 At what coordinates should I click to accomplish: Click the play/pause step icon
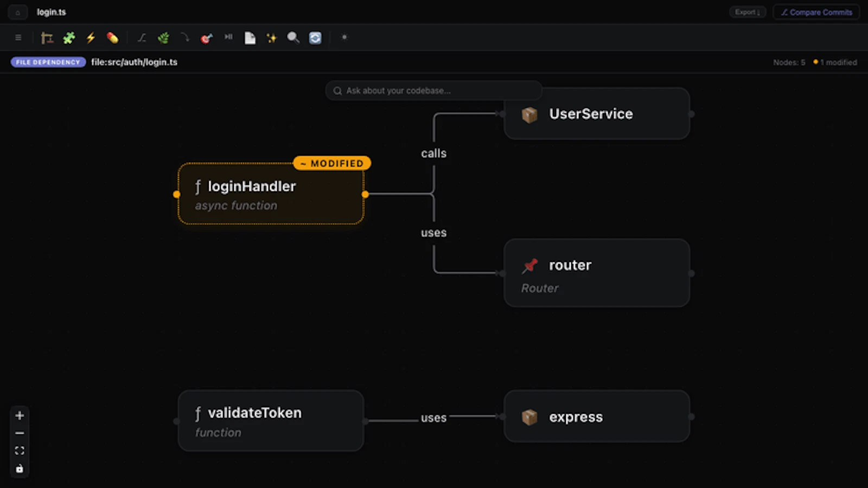pyautogui.click(x=228, y=37)
